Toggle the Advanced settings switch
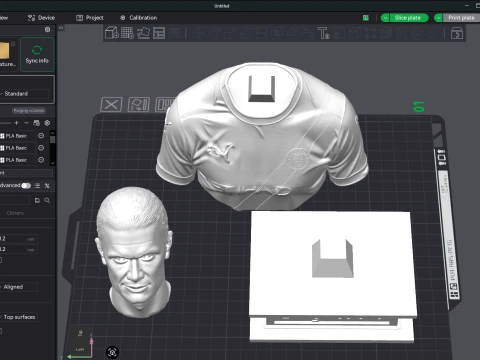480x360 pixels. click(26, 186)
